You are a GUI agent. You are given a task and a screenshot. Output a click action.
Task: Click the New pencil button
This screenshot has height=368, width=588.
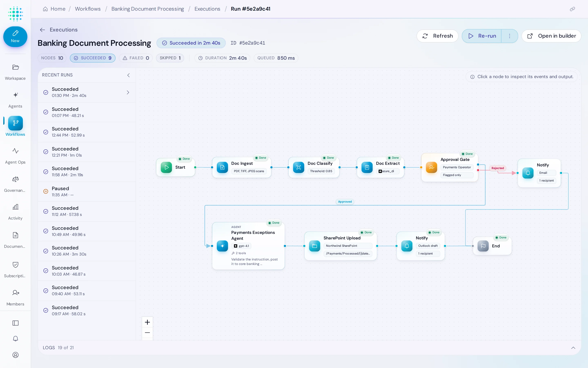click(15, 37)
